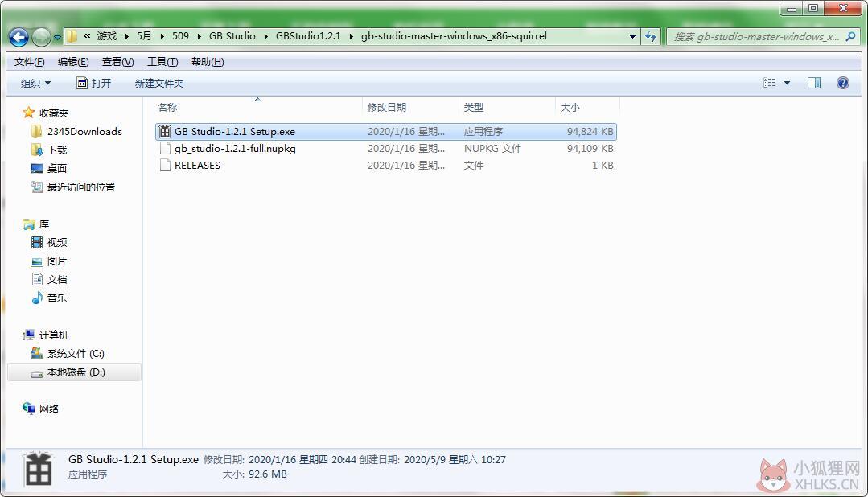
Task: Open the 2345Downloads folder in sidebar
Action: click(x=76, y=132)
